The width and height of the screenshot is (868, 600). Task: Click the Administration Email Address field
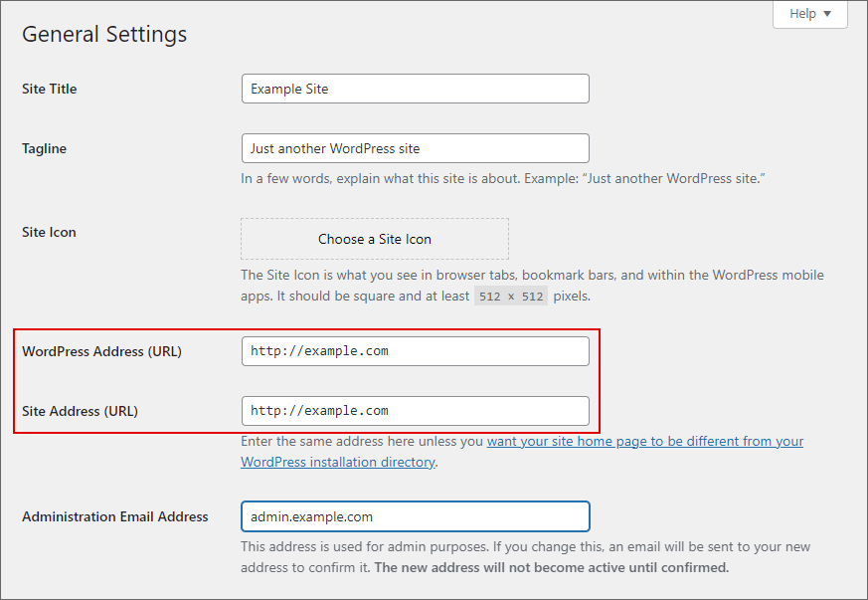coord(416,516)
